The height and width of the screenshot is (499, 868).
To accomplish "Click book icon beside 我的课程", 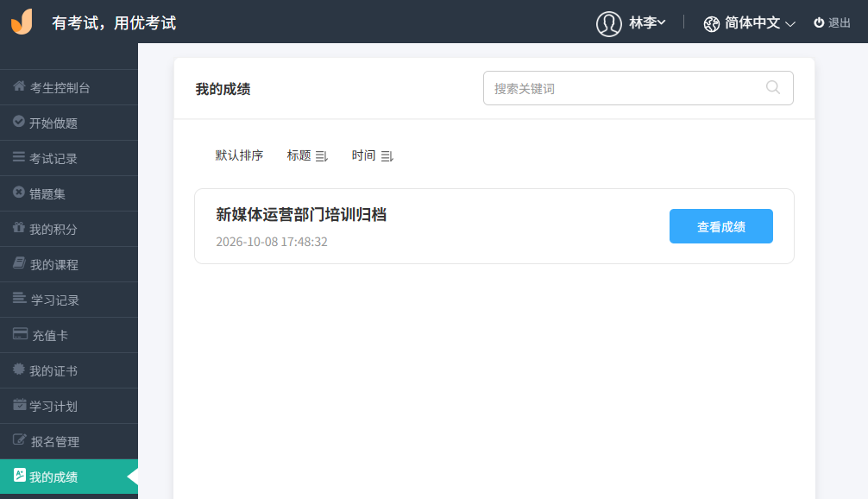I will pyautogui.click(x=19, y=263).
